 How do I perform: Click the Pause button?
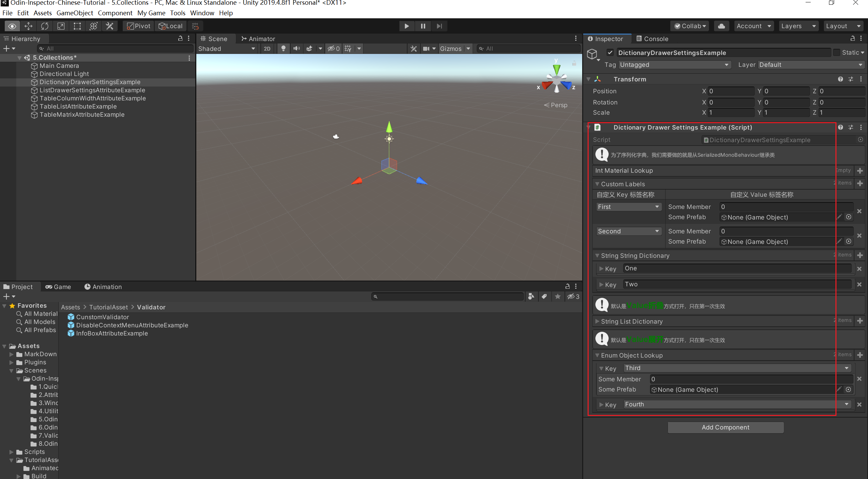[x=423, y=26]
